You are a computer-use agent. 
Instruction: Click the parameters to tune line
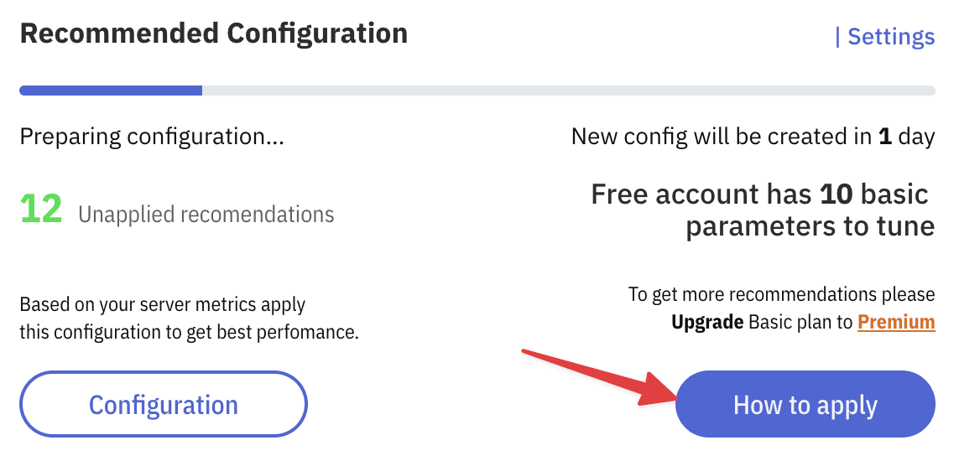[810, 226]
